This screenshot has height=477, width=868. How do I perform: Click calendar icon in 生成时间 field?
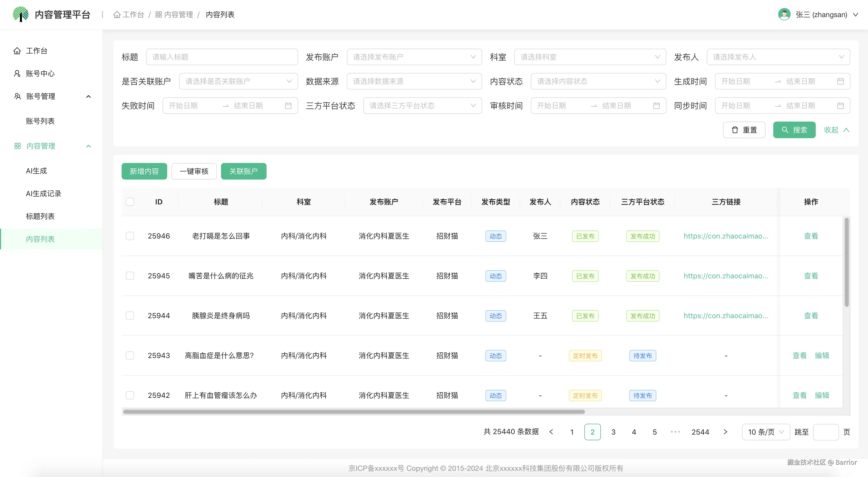pos(840,81)
